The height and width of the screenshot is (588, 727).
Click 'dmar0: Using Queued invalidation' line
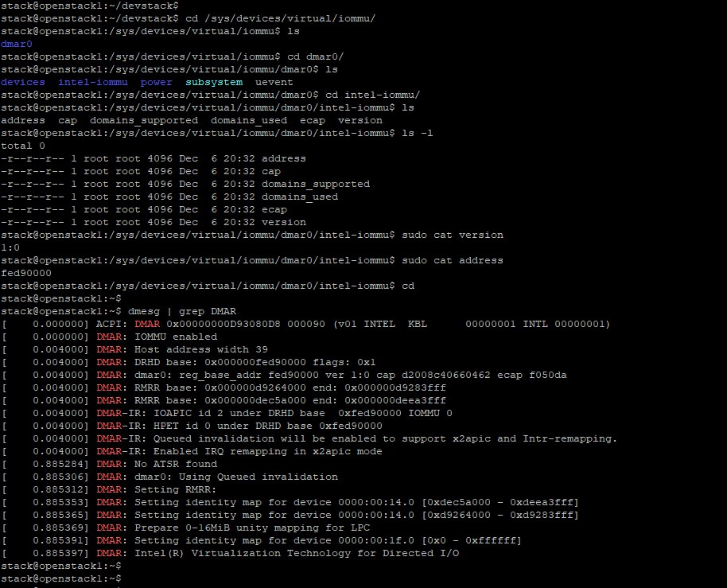[236, 477]
